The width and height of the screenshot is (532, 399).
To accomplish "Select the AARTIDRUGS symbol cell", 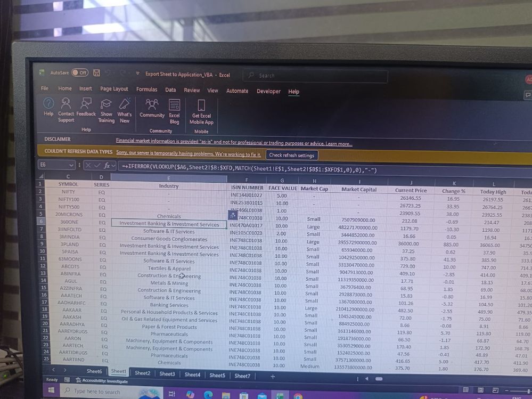I will pyautogui.click(x=73, y=353).
